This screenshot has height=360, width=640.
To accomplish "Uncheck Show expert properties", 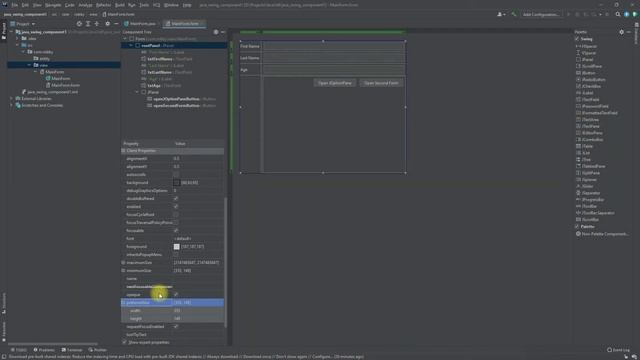I will (124, 342).
